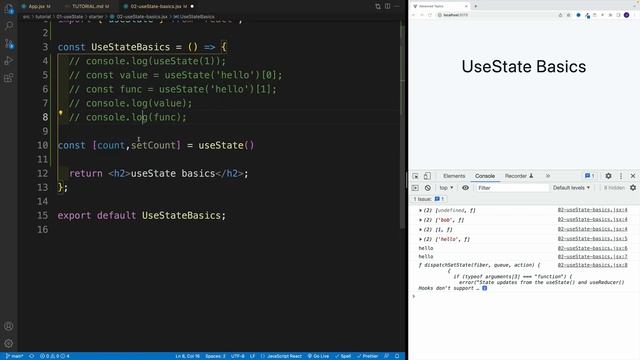Open source link for dispatchSetState log
This screenshot has width=640, height=360.
pyautogui.click(x=592, y=265)
